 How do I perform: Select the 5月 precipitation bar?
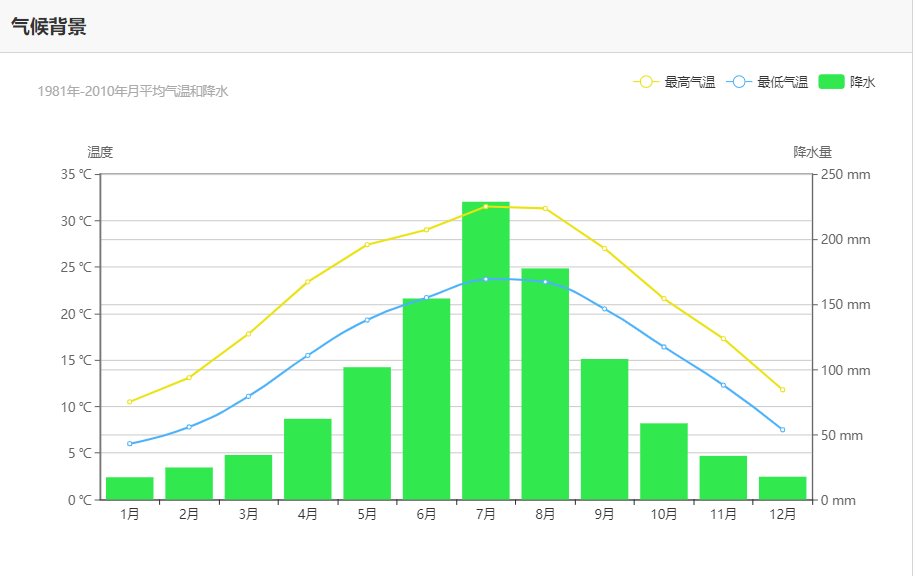coord(367,433)
